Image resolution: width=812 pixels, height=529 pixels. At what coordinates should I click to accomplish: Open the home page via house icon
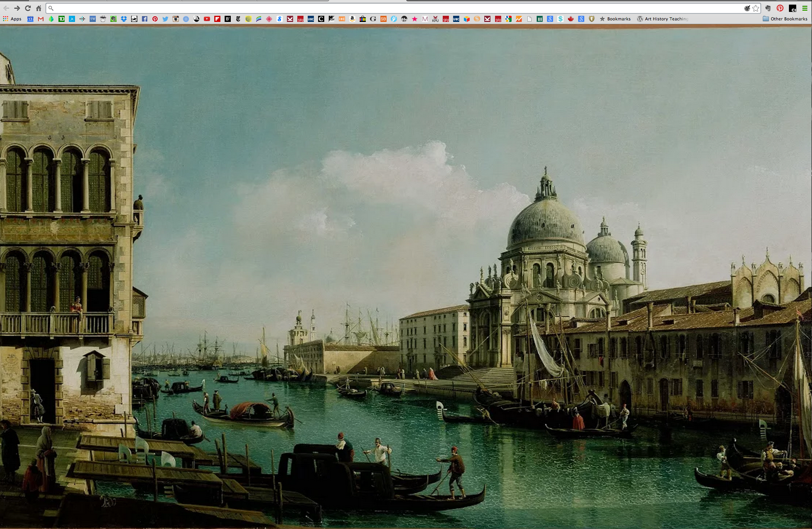click(x=38, y=8)
